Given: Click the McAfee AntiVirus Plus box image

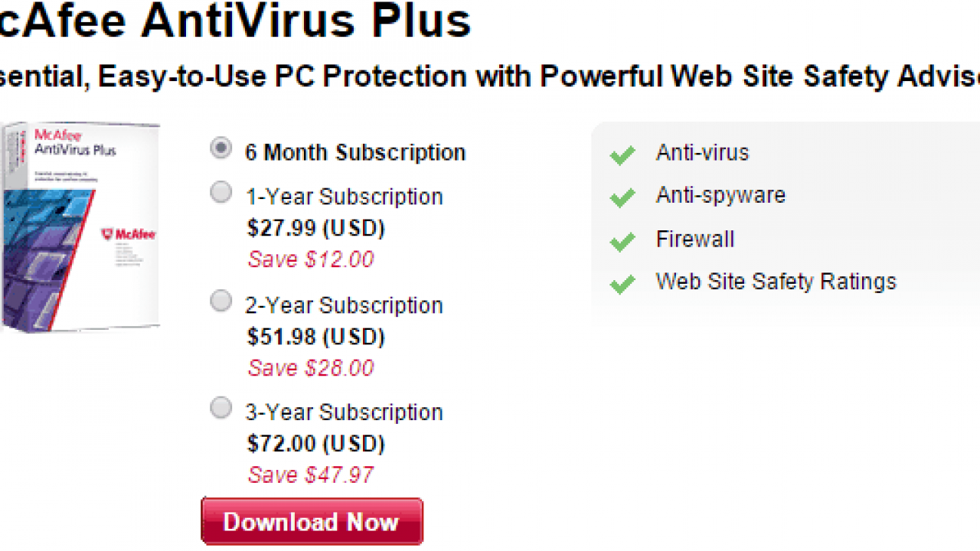Looking at the screenshot, I should 80,227.
